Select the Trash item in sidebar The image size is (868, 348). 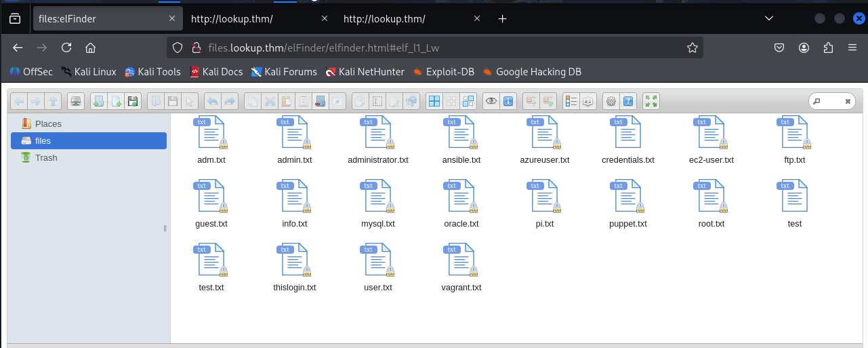coord(46,157)
